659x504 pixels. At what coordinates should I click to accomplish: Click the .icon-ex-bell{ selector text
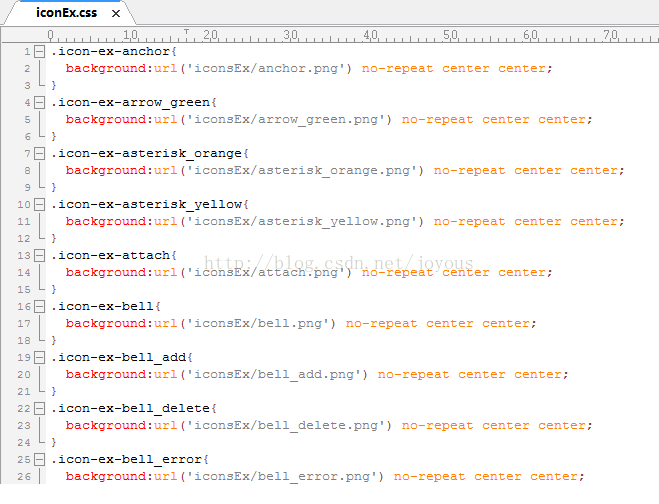coord(106,306)
